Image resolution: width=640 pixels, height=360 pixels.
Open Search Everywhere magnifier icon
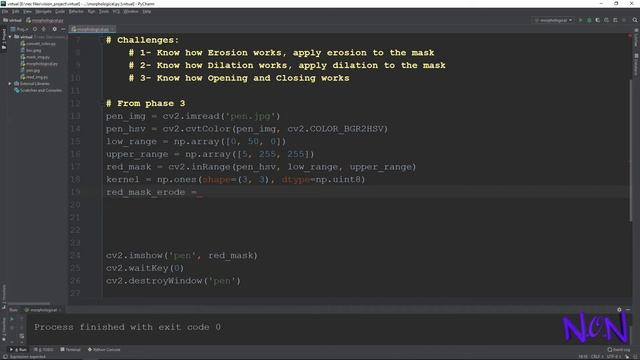(635, 20)
